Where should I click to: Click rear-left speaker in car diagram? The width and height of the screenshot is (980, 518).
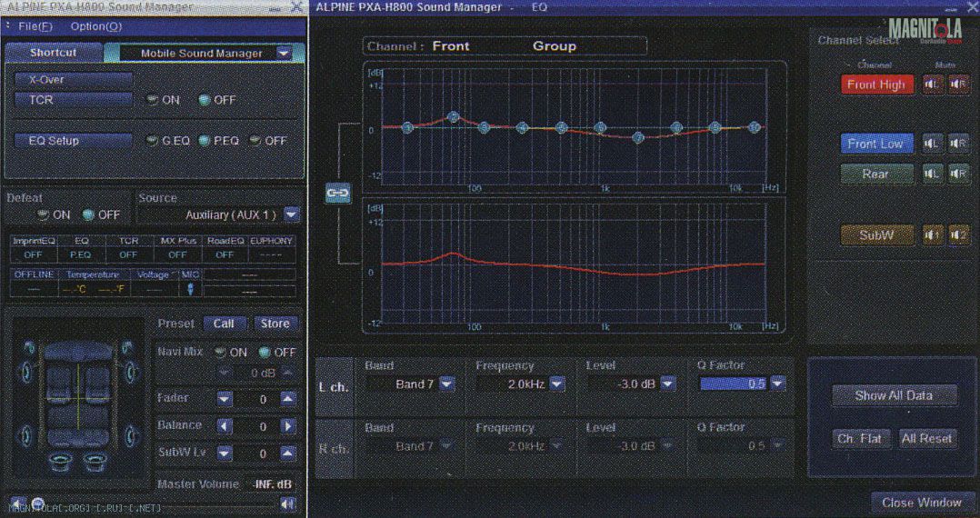point(25,435)
